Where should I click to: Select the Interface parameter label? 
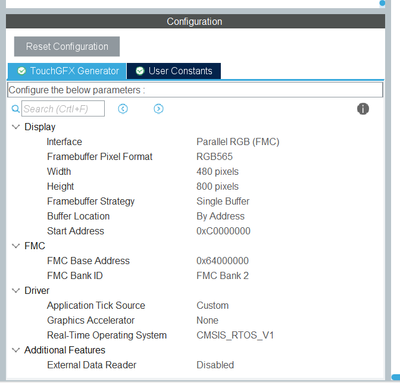(64, 142)
